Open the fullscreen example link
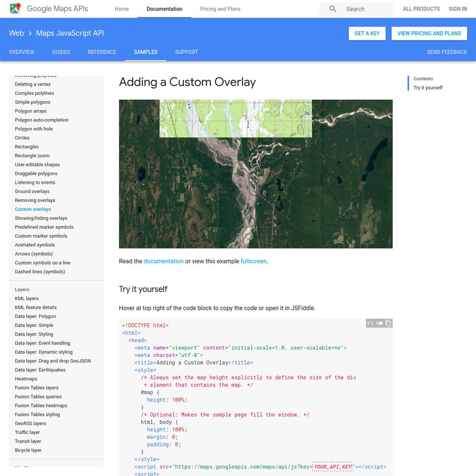The height and width of the screenshot is (476, 476). click(254, 261)
